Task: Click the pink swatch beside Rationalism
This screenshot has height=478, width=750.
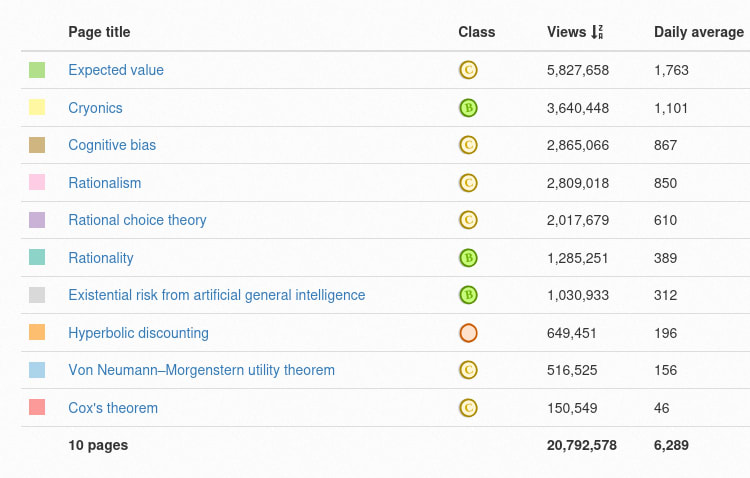Action: (37, 183)
